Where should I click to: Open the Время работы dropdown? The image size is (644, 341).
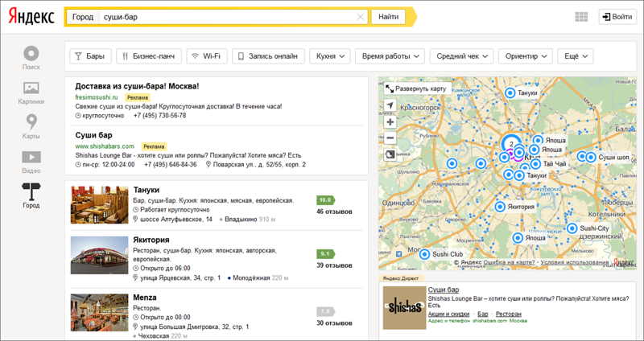point(390,56)
